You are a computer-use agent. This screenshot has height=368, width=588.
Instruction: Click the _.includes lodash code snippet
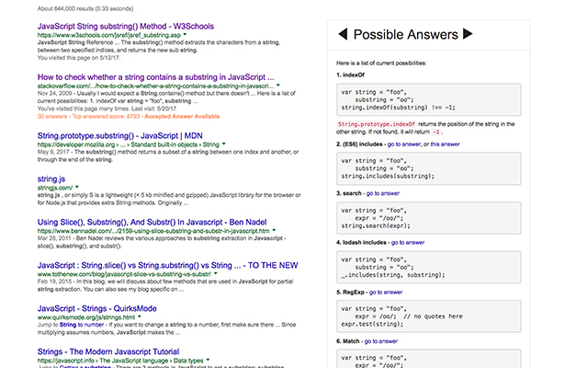click(x=429, y=268)
